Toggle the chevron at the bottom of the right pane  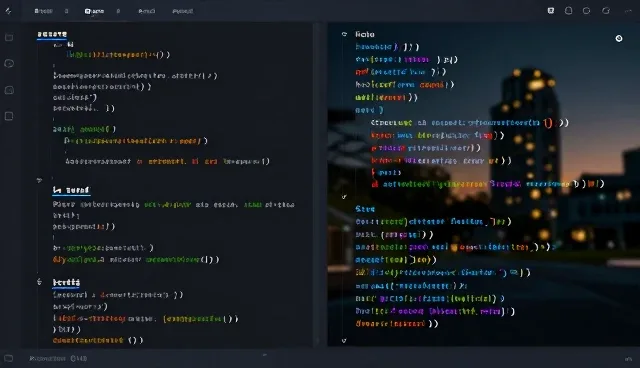344,340
